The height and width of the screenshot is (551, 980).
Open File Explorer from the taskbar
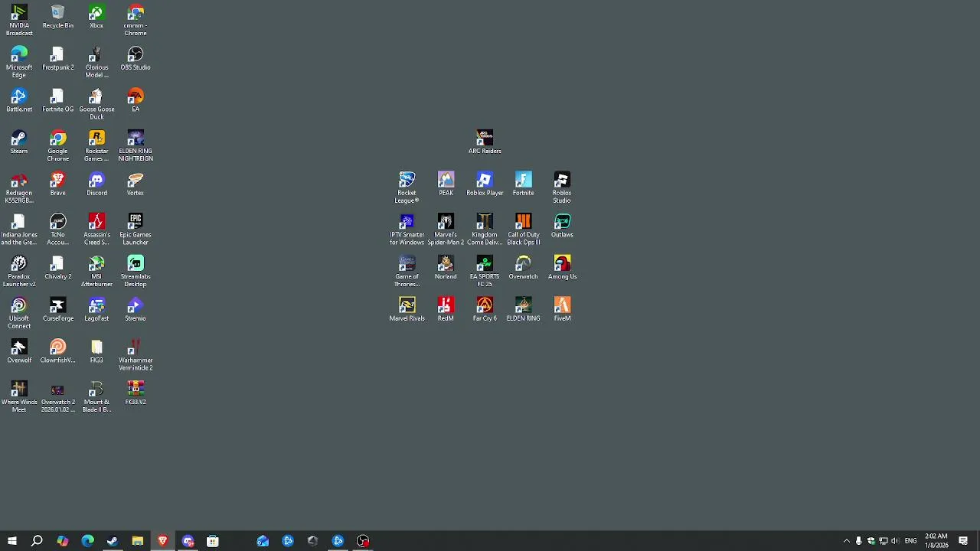[x=137, y=541]
